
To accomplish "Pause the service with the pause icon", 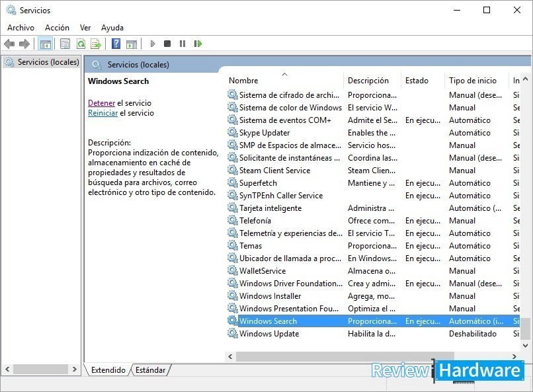I will [183, 44].
